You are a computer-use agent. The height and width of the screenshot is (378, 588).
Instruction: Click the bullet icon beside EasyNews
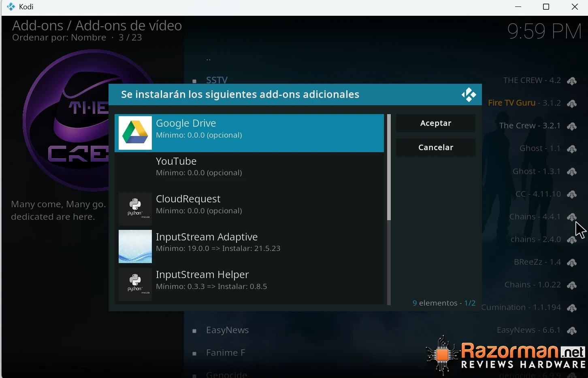click(x=194, y=331)
